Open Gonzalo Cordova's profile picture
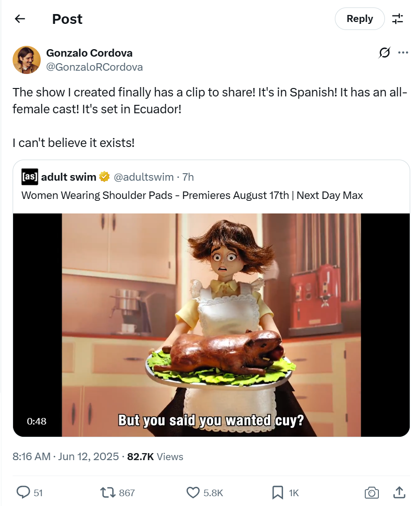420x506 pixels. tap(27, 60)
